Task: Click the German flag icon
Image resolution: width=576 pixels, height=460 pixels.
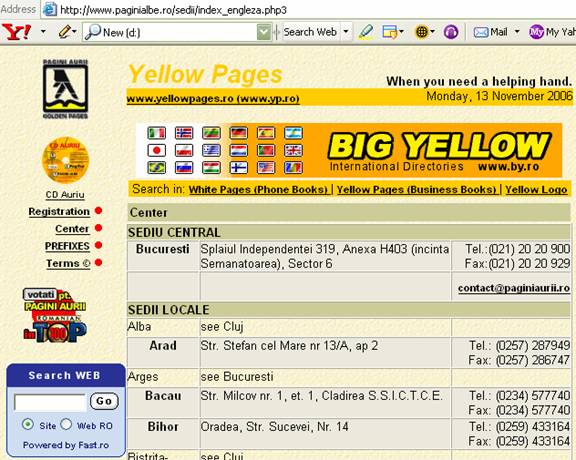Action: (x=239, y=133)
